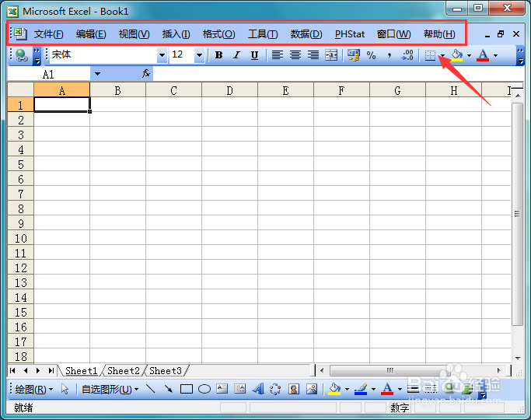Click the drawing toolbar line color brush

point(361,389)
